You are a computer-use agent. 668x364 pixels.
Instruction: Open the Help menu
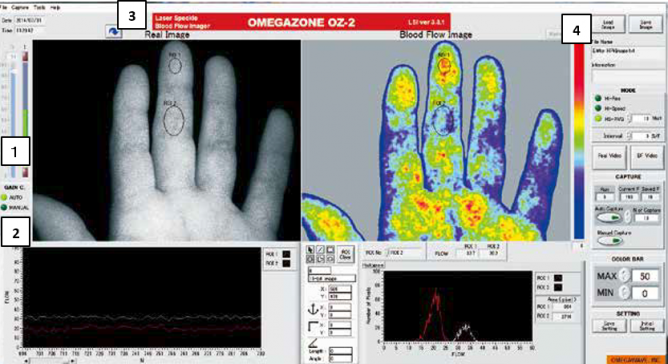(x=55, y=7)
